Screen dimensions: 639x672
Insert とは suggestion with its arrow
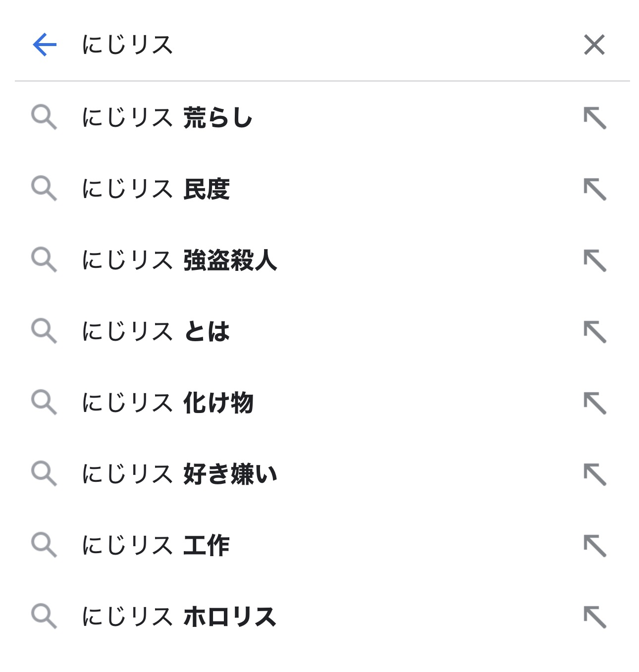tap(594, 332)
